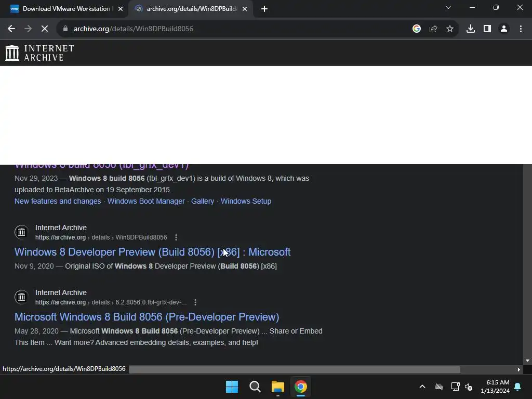This screenshot has height=399, width=532.
Task: Open a new browser tab
Action: pos(264,9)
